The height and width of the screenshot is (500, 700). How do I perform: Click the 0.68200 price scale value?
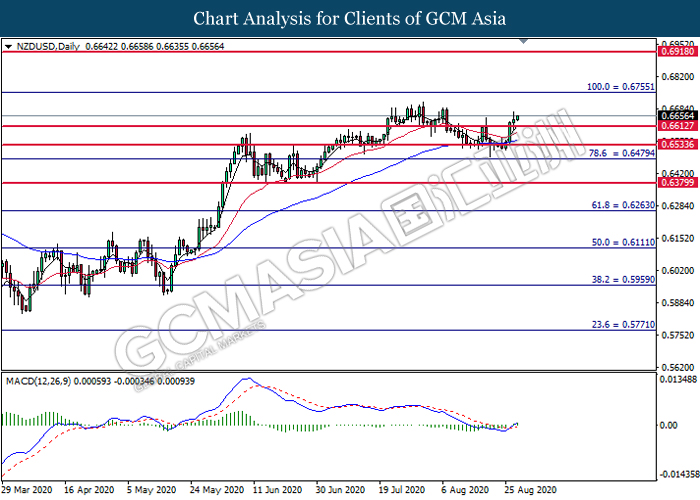coord(678,77)
